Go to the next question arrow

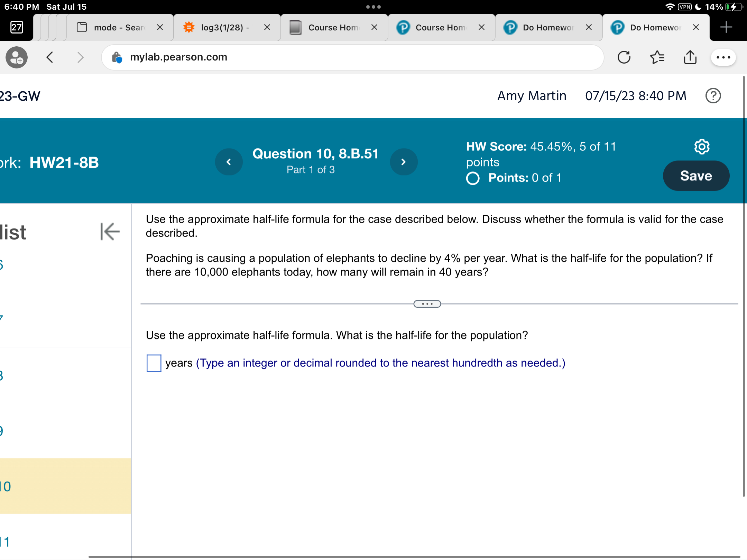403,162
